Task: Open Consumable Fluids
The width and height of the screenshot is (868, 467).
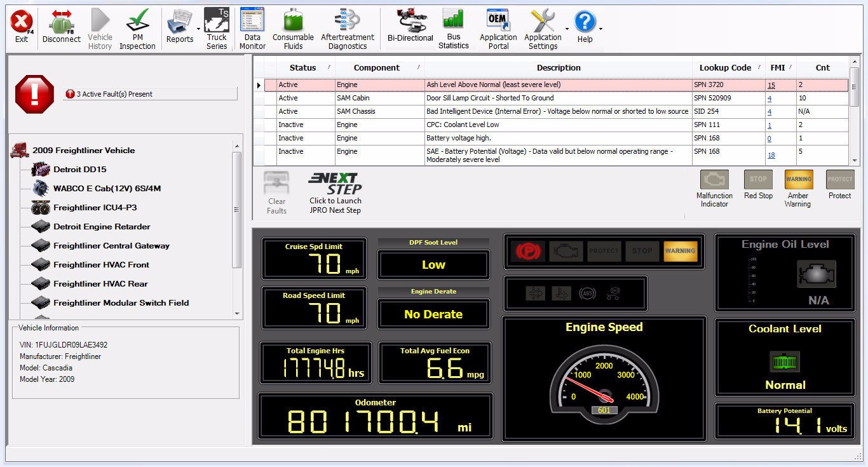Action: pyautogui.click(x=292, y=25)
